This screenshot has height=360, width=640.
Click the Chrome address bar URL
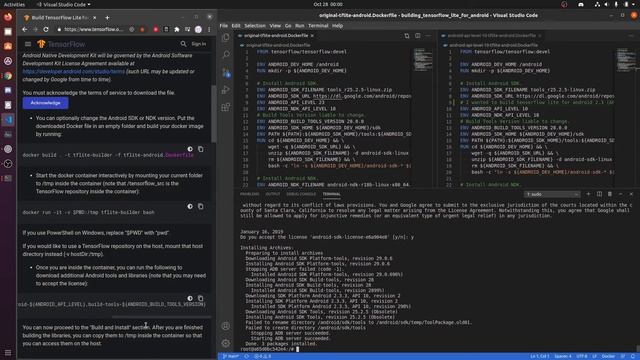point(93,29)
